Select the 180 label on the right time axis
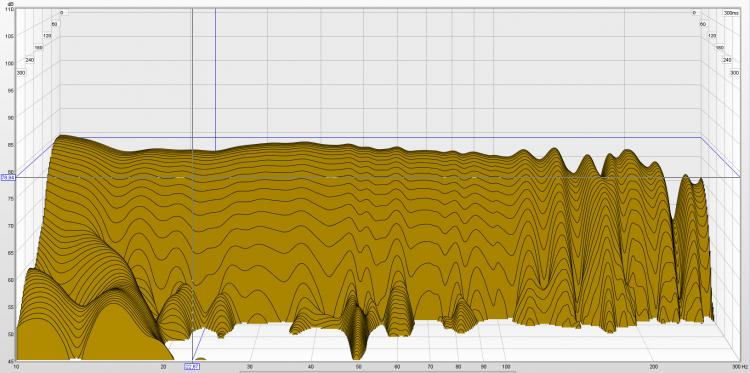Screen dimensions: 750x373 (720, 48)
